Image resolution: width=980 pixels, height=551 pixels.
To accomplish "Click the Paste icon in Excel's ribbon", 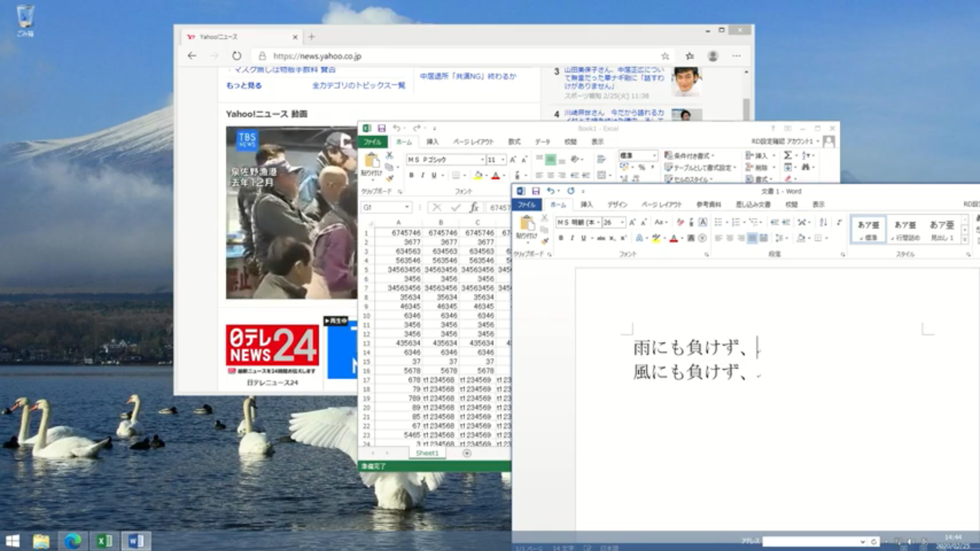I will [372, 160].
